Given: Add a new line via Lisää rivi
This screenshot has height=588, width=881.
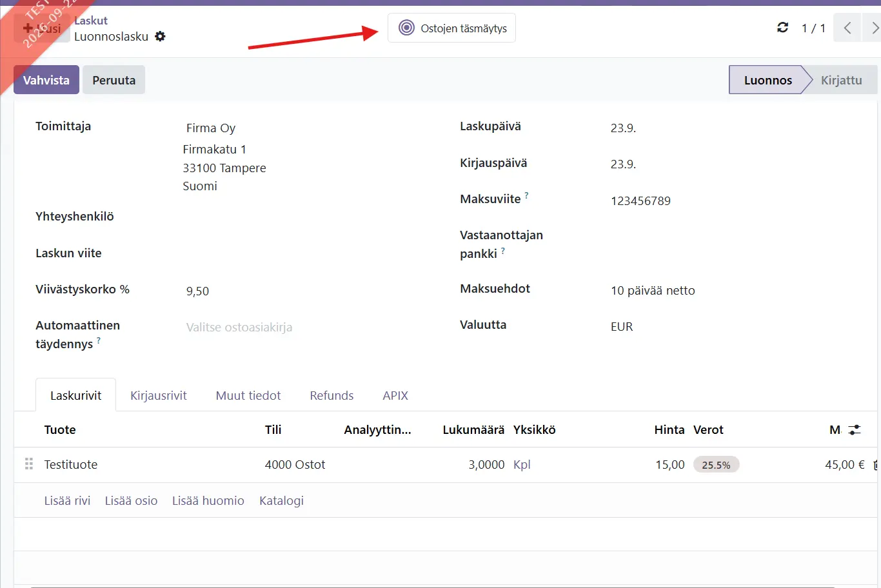Looking at the screenshot, I should pos(67,500).
